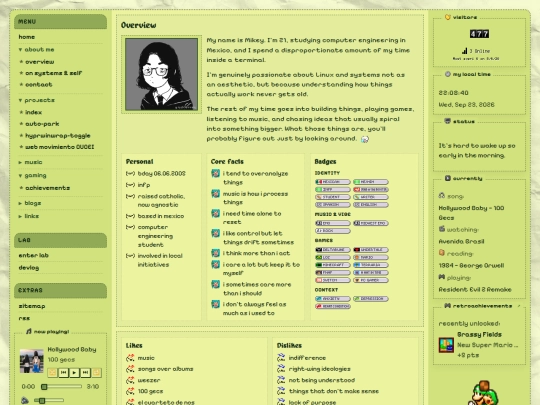Viewport: 540px width, 405px height.
Task: Click the Mario game badge
Action: point(371,257)
